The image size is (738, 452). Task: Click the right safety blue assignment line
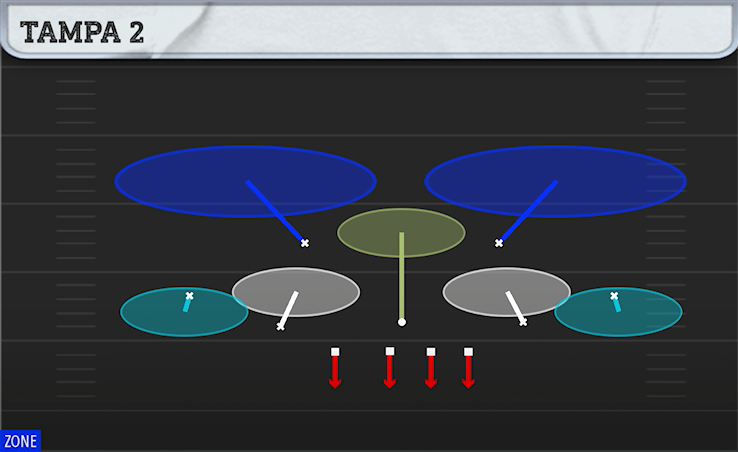click(529, 211)
